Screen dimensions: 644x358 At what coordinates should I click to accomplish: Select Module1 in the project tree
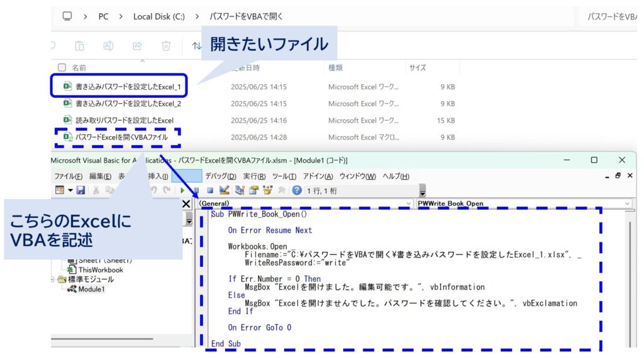pos(91,289)
